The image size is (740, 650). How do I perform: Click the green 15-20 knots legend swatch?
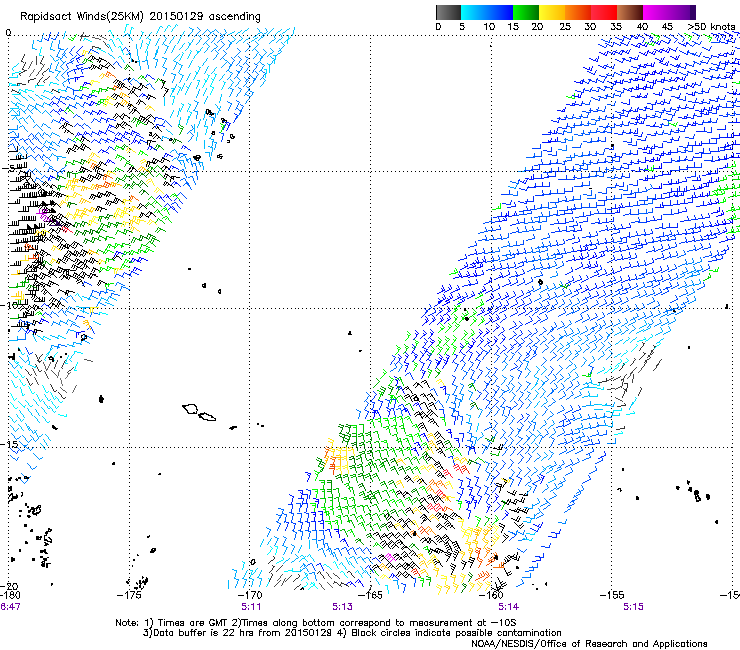[526, 12]
